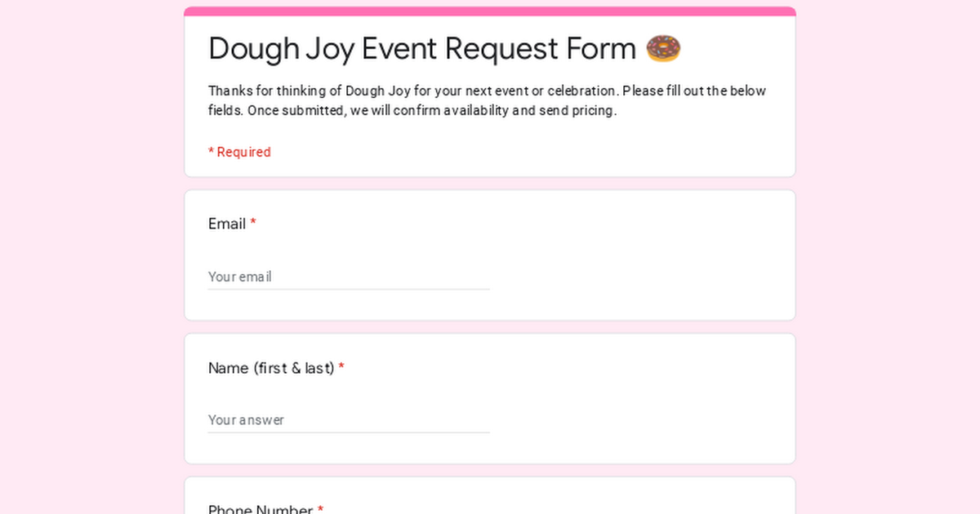Click the underline of the email input

tap(349, 287)
